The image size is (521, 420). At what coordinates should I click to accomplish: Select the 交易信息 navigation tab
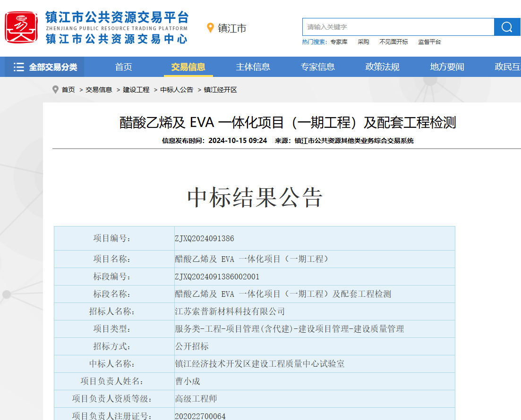pyautogui.click(x=188, y=67)
